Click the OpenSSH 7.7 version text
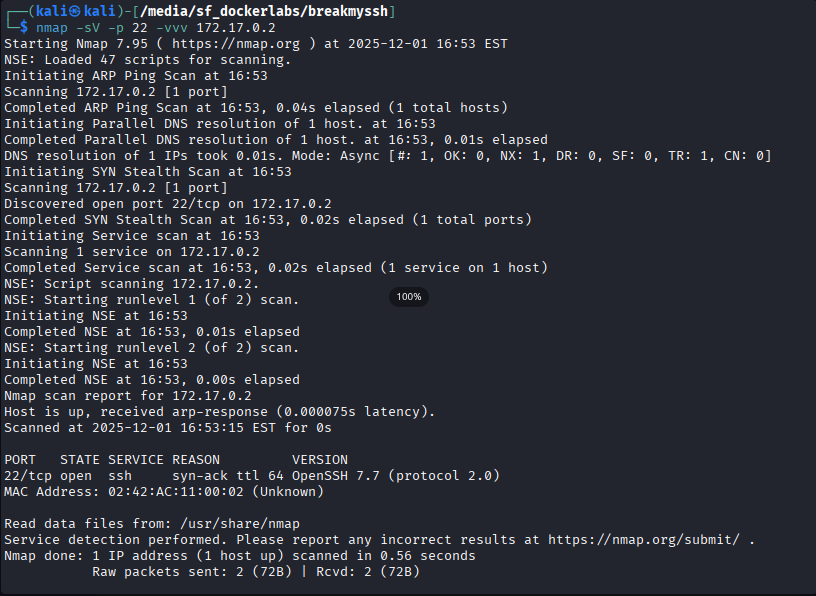Viewport: 816px width, 596px height. pyautogui.click(x=340, y=476)
